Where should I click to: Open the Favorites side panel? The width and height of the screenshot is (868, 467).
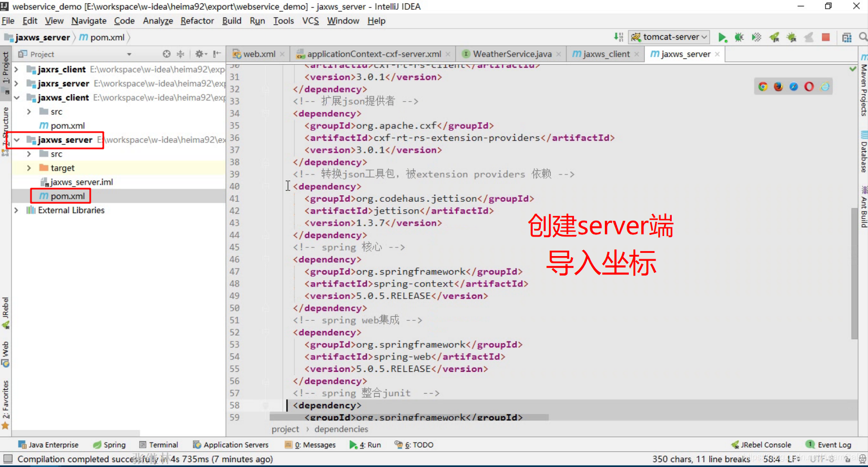pos(5,404)
